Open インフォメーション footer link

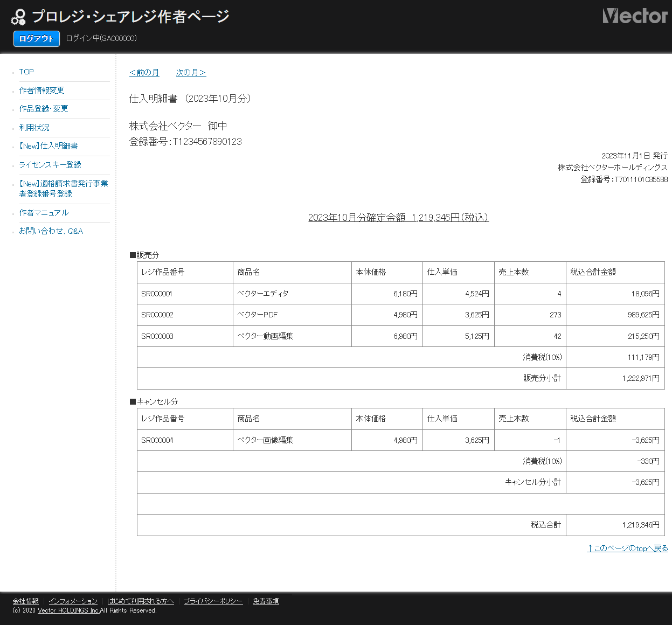73,601
